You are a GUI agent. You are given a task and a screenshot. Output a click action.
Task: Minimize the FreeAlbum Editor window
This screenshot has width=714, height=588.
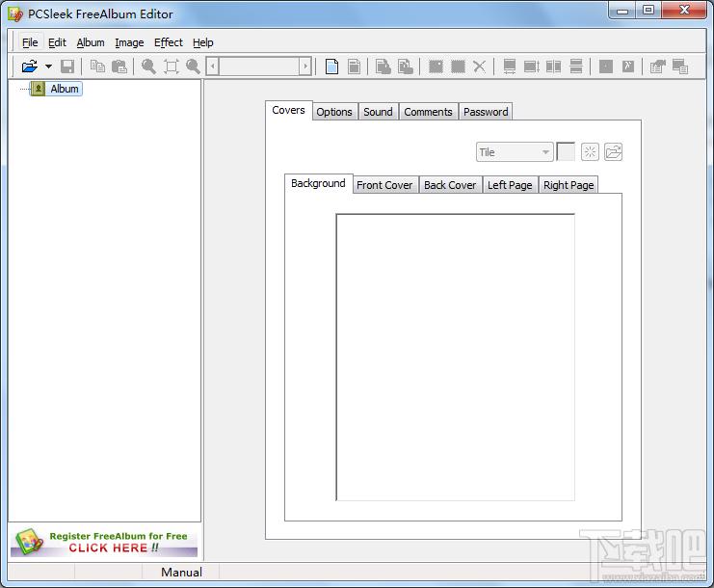tap(622, 11)
